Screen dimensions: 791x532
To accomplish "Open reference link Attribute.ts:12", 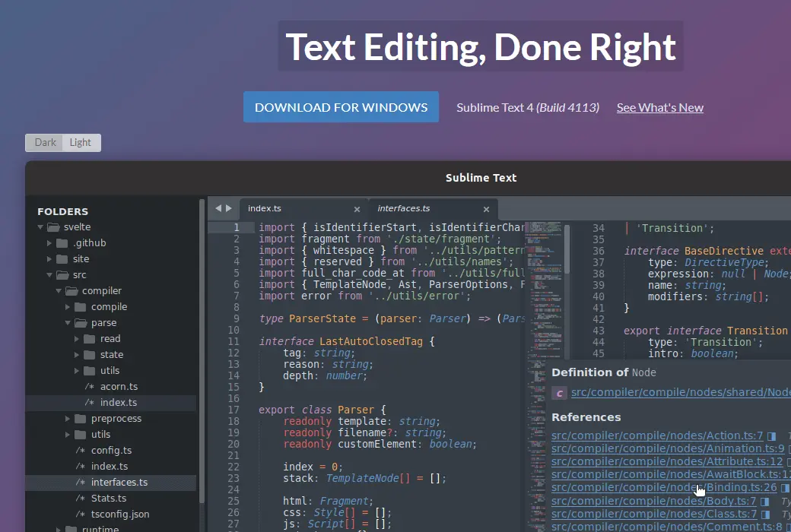I will click(x=667, y=462).
